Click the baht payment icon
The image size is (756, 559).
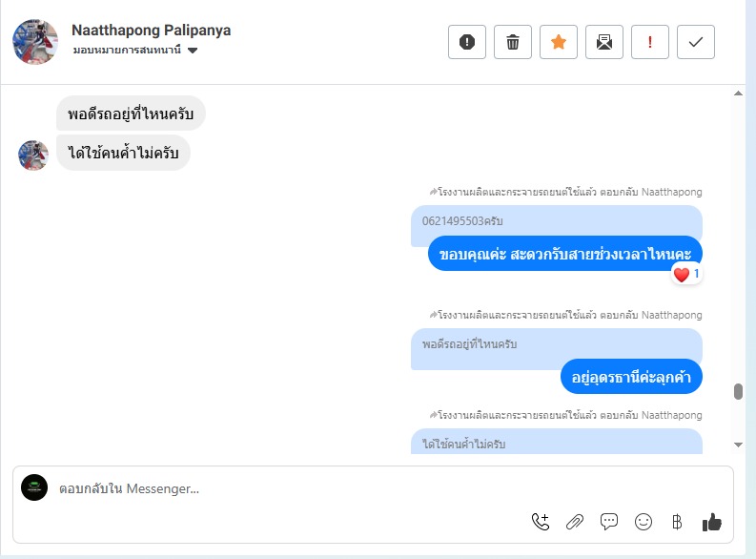677,522
